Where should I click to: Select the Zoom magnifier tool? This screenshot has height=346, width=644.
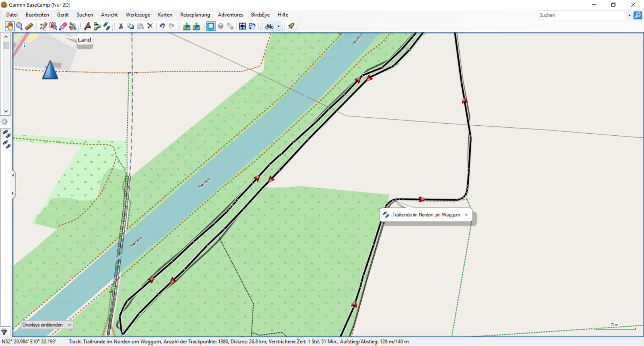pyautogui.click(x=19, y=26)
